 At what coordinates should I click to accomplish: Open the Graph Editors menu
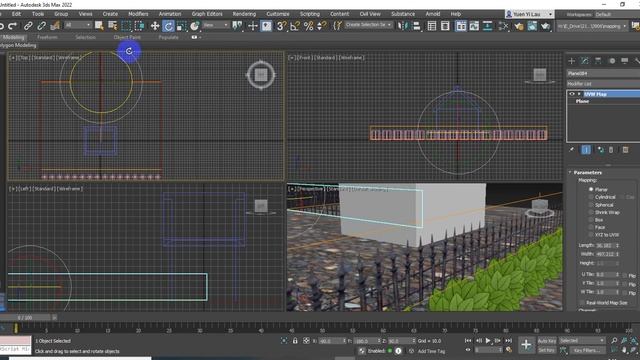207,14
